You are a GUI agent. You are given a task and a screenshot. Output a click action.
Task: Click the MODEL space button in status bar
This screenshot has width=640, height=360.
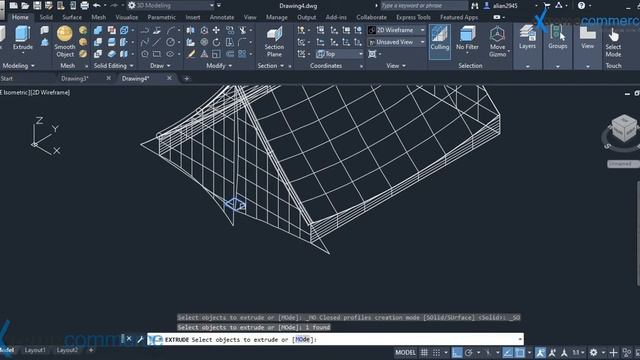405,353
